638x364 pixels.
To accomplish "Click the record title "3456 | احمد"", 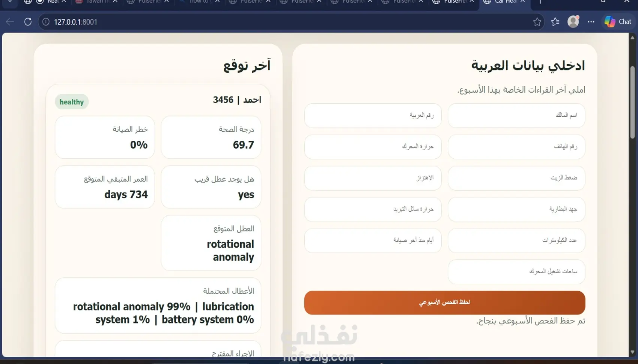I will coord(237,100).
